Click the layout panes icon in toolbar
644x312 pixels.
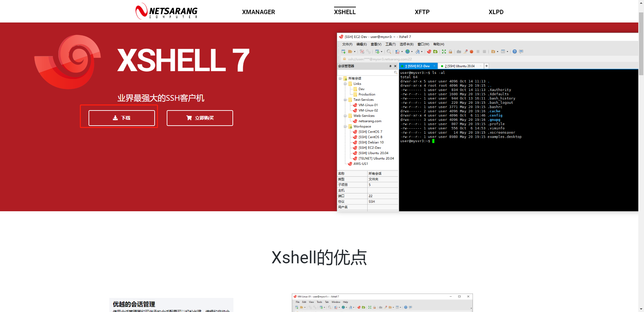(503, 51)
